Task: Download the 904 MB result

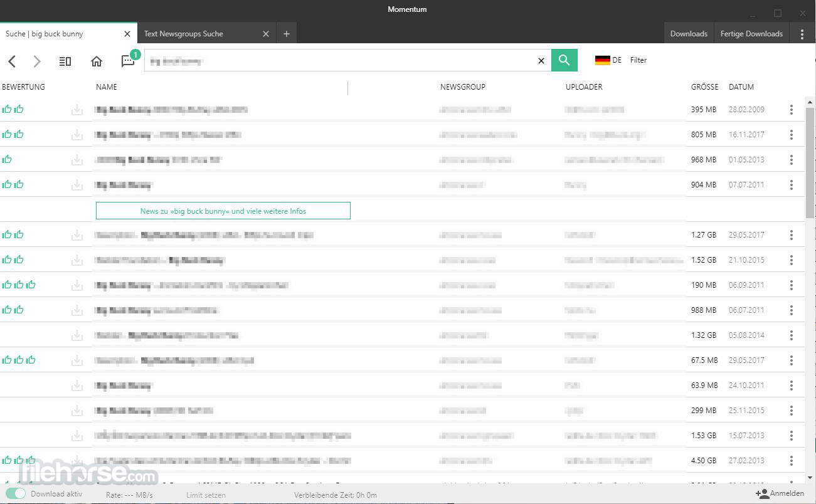Action: [x=77, y=185]
